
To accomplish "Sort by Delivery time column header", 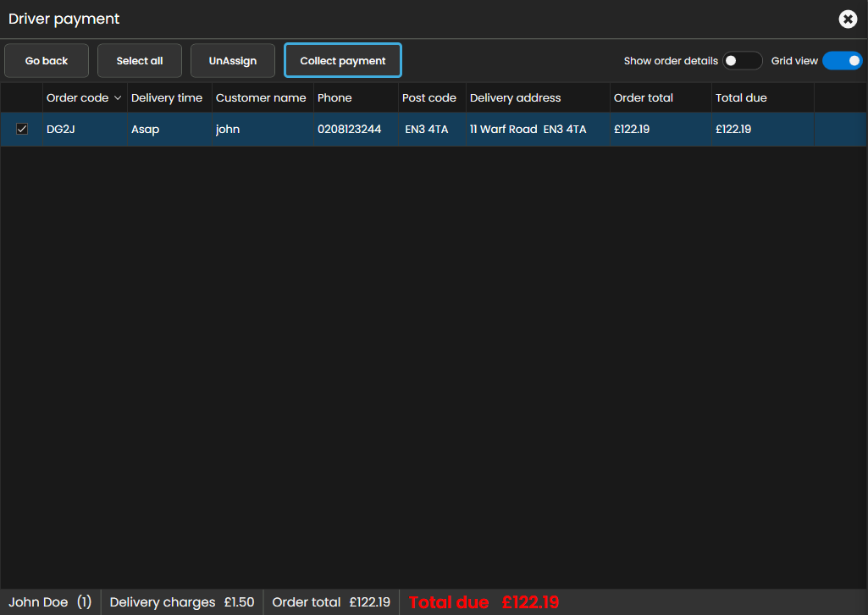I will [x=167, y=98].
